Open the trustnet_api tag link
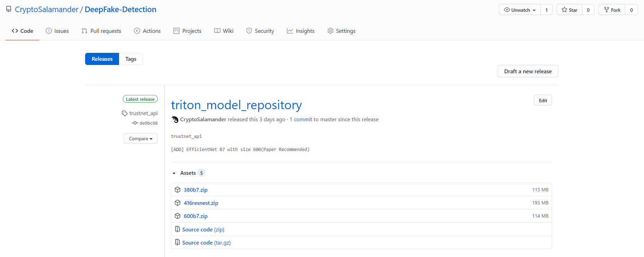644x257 pixels. [x=143, y=113]
